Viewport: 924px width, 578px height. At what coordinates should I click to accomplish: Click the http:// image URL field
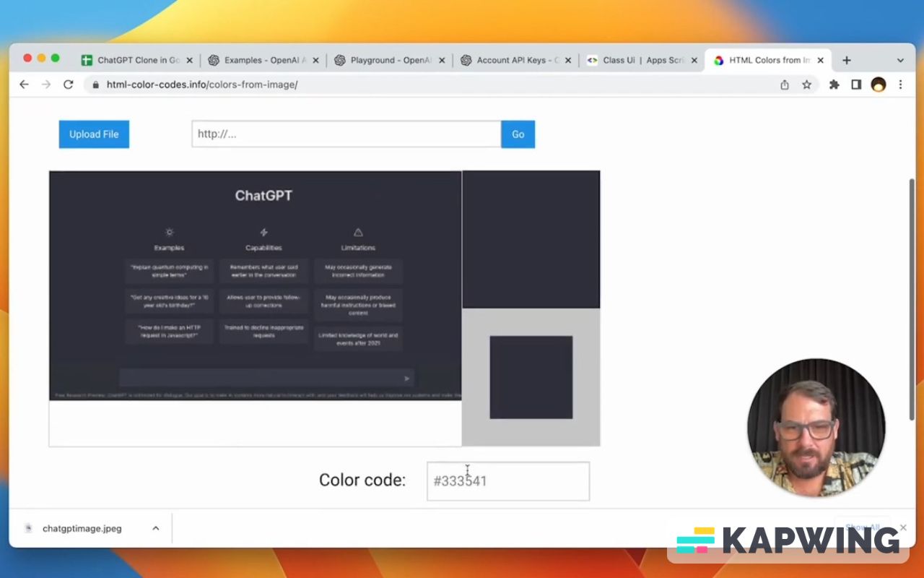[346, 134]
